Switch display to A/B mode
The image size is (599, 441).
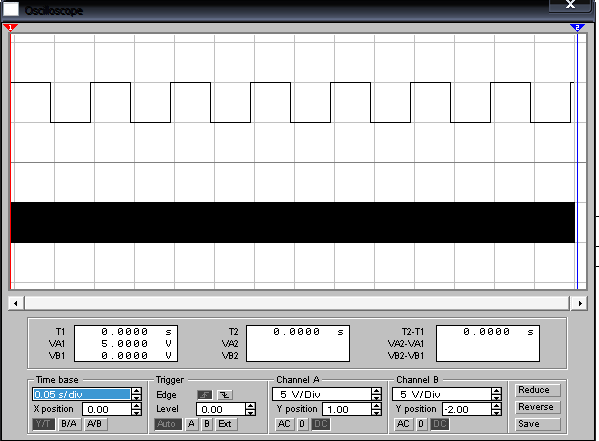[95, 424]
